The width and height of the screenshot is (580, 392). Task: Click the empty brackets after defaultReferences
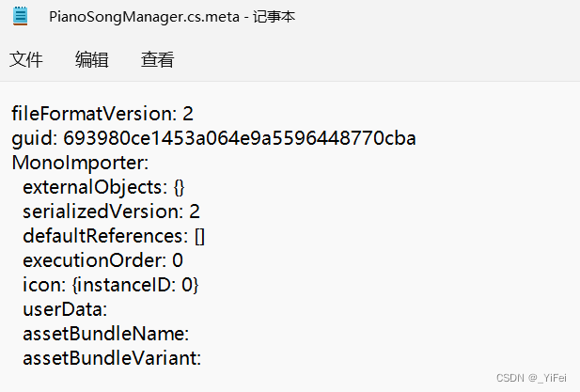199,236
